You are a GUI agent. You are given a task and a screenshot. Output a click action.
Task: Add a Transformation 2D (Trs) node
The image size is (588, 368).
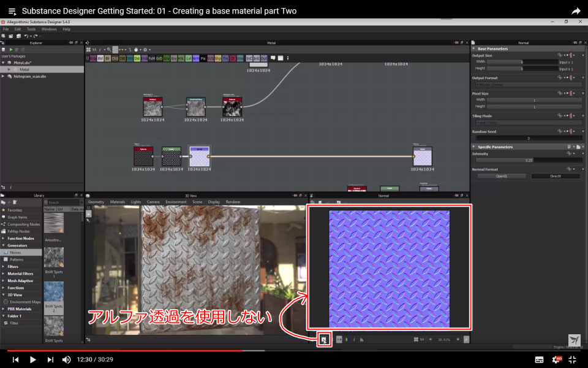click(x=225, y=59)
